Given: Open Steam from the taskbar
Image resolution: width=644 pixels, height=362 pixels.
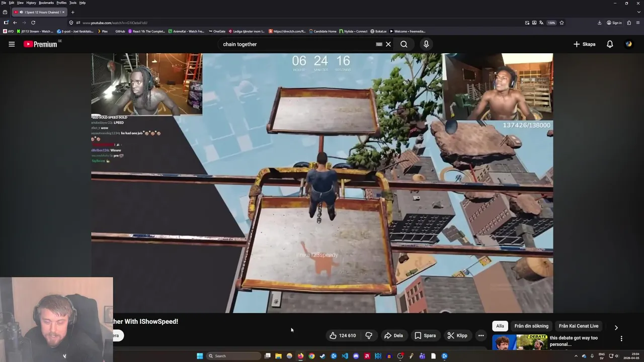Looking at the screenshot, I should point(323,356).
